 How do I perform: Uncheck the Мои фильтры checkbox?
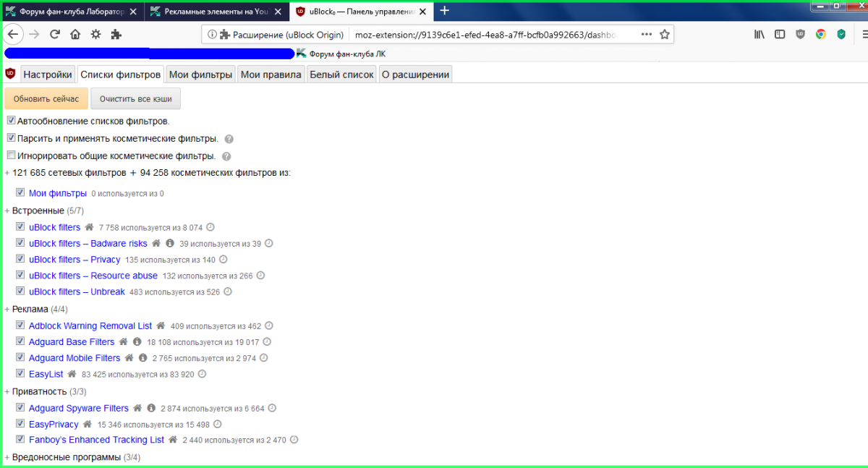point(20,193)
